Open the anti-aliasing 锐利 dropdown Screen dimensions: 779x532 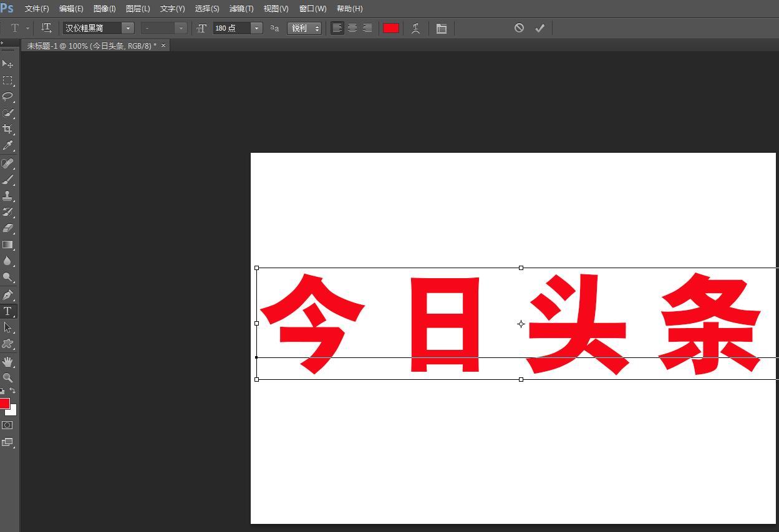click(x=304, y=28)
